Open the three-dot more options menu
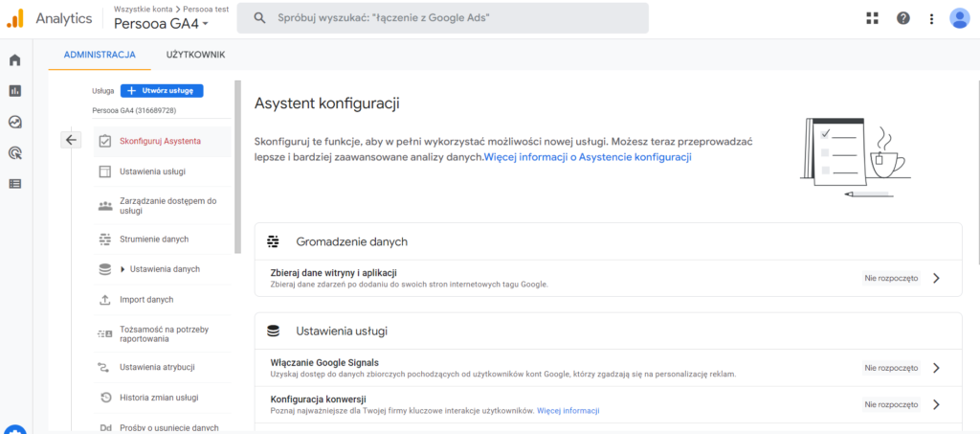Image resolution: width=980 pixels, height=434 pixels. tap(932, 19)
